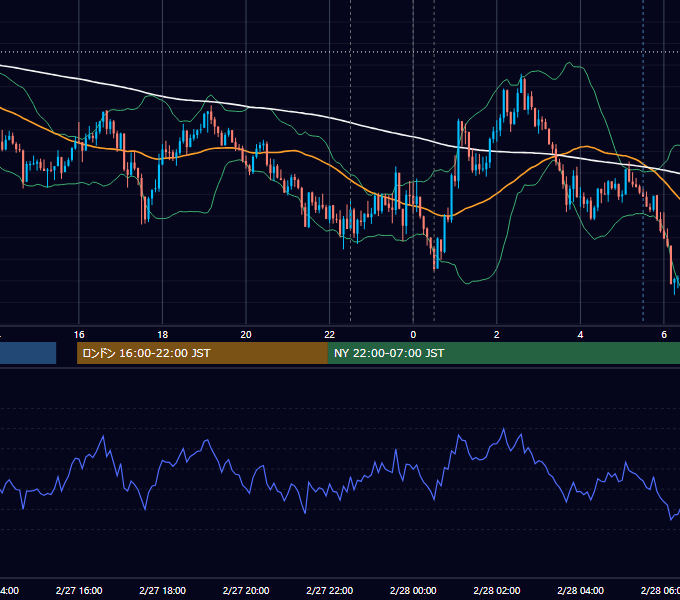Click the 22 hour label on the axis
The width and height of the screenshot is (680, 600).
click(330, 335)
